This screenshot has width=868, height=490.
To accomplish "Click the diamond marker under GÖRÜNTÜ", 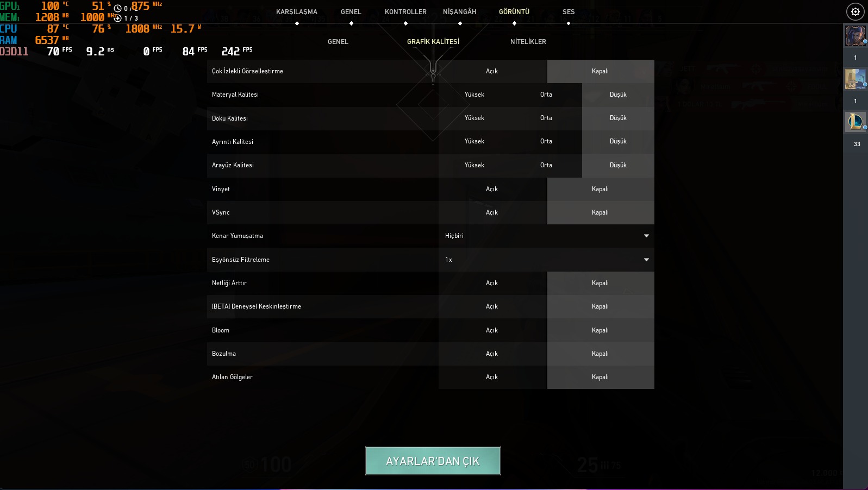I will (x=514, y=23).
